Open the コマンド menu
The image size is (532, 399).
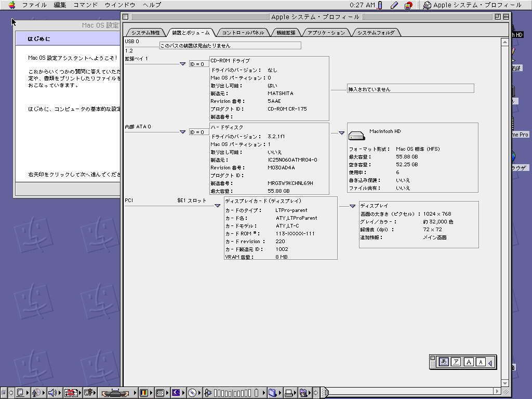point(85,5)
